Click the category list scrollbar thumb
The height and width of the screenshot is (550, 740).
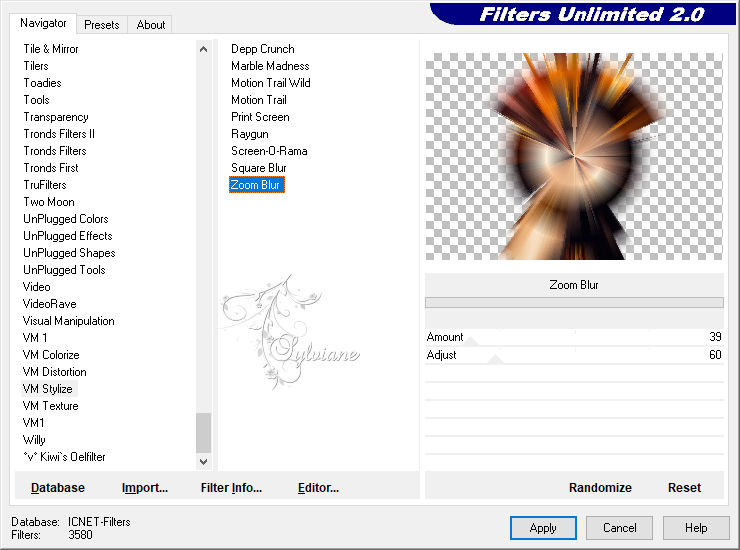(203, 432)
